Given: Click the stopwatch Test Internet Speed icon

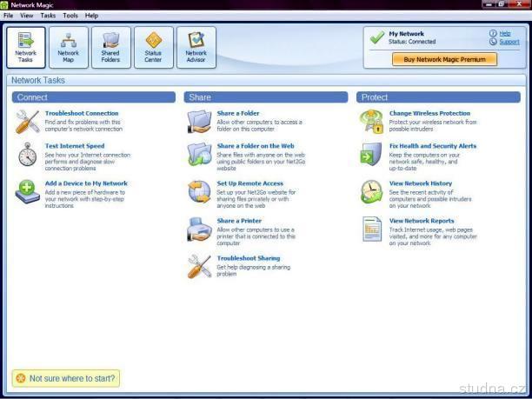Looking at the screenshot, I should (28, 155).
